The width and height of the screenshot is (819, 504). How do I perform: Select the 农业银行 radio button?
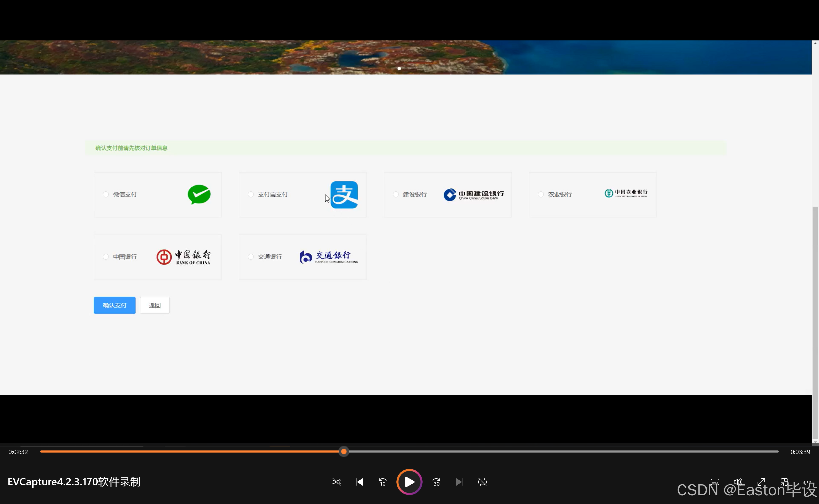(541, 194)
